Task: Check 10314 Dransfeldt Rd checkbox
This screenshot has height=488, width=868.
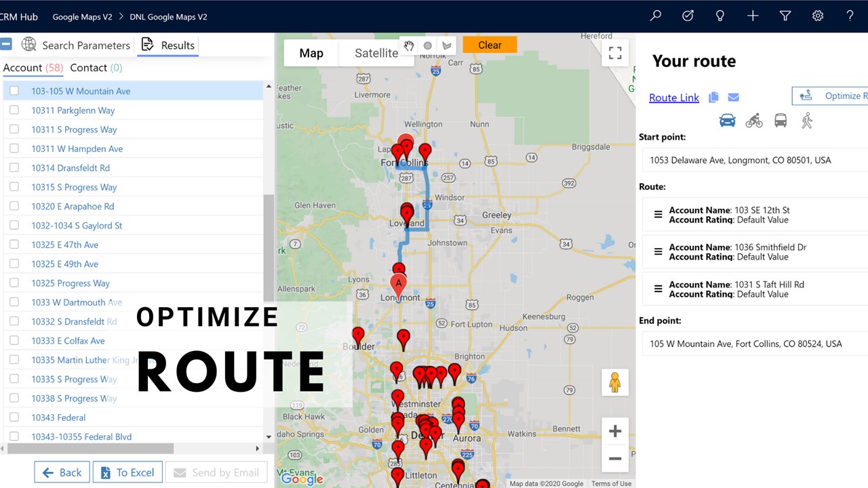Action: [14, 167]
